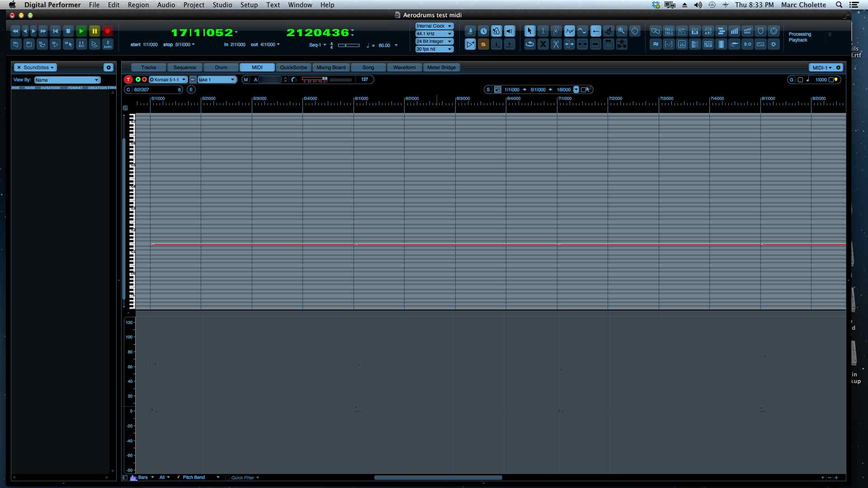Screen dimensions: 868x488
Task: Open the Drum grid shortcut icon
Action: (708, 44)
